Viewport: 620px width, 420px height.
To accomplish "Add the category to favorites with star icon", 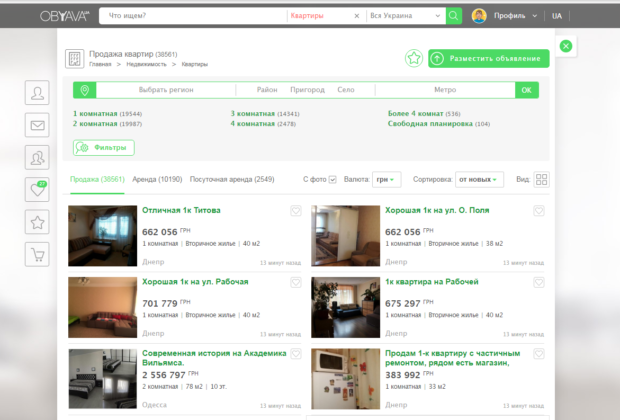I will (x=414, y=58).
